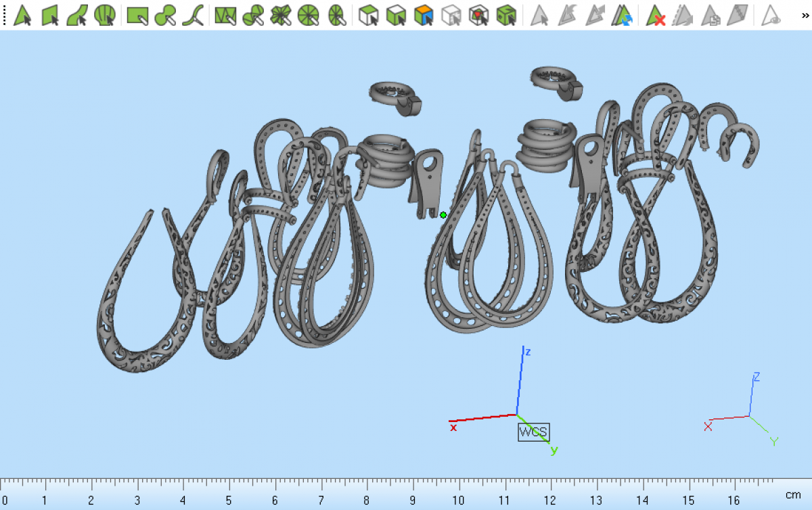The height and width of the screenshot is (510, 812).
Task: Select the rectangle window marking tool
Action: point(138,15)
